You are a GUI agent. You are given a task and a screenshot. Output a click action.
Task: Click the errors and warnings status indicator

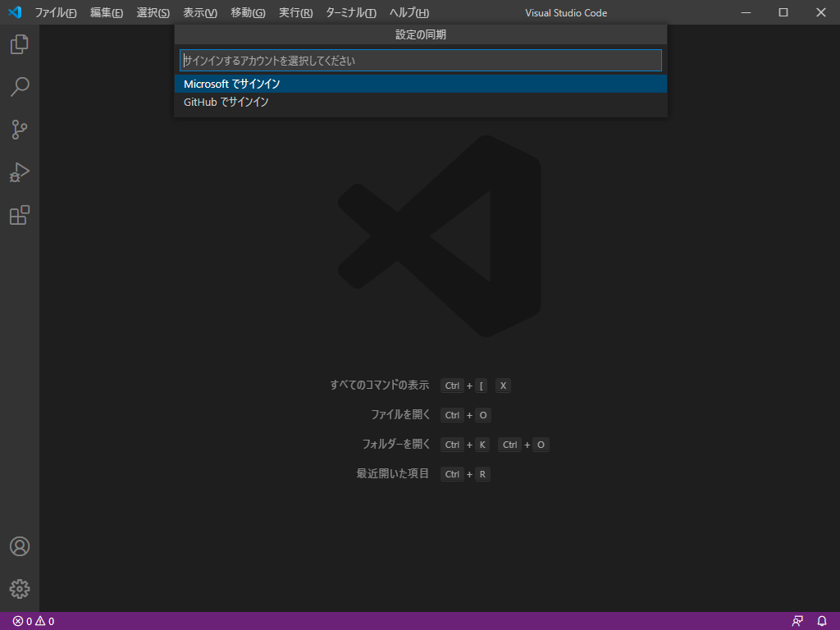point(33,622)
